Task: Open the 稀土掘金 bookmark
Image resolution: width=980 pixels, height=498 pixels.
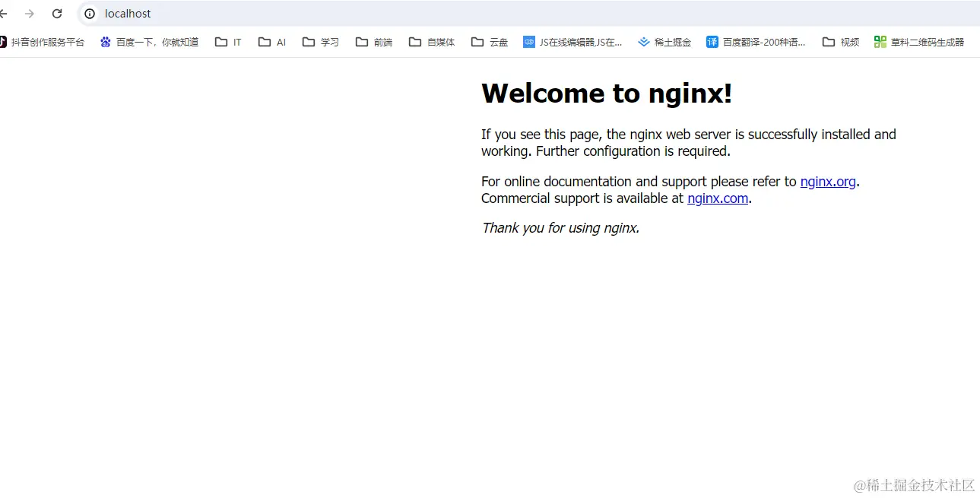Action: coord(664,42)
